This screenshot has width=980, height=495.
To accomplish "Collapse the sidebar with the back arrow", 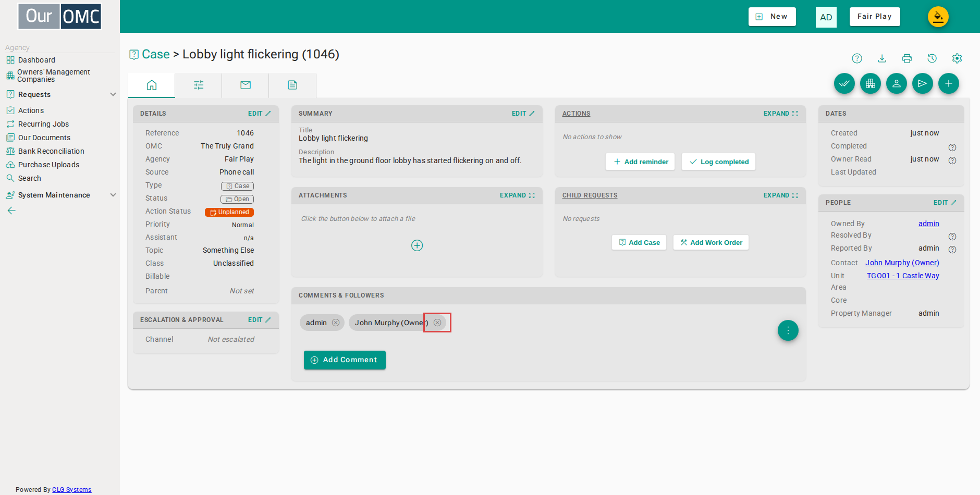I will [11, 211].
